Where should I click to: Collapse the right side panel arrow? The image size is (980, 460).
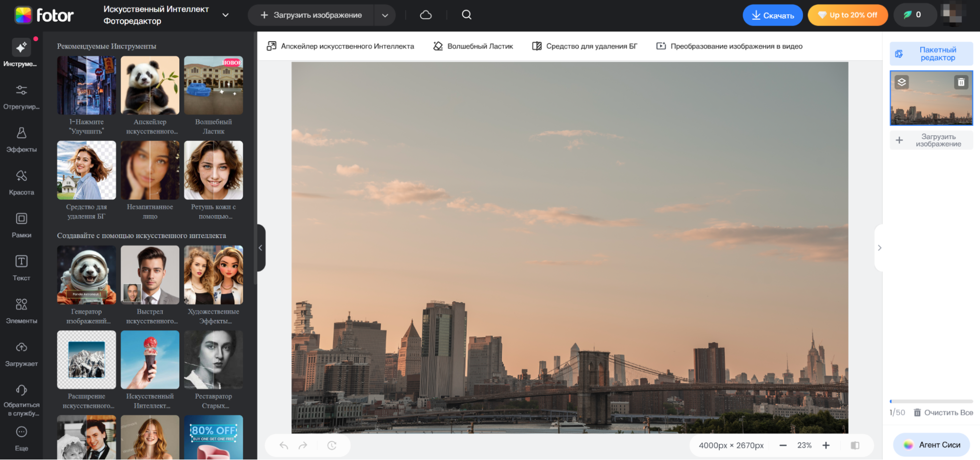(879, 248)
